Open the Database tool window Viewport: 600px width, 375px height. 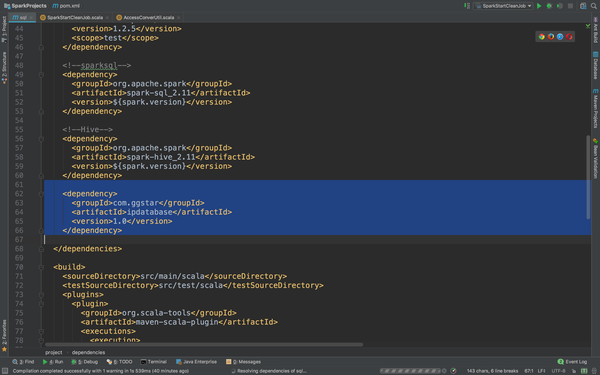click(x=595, y=66)
